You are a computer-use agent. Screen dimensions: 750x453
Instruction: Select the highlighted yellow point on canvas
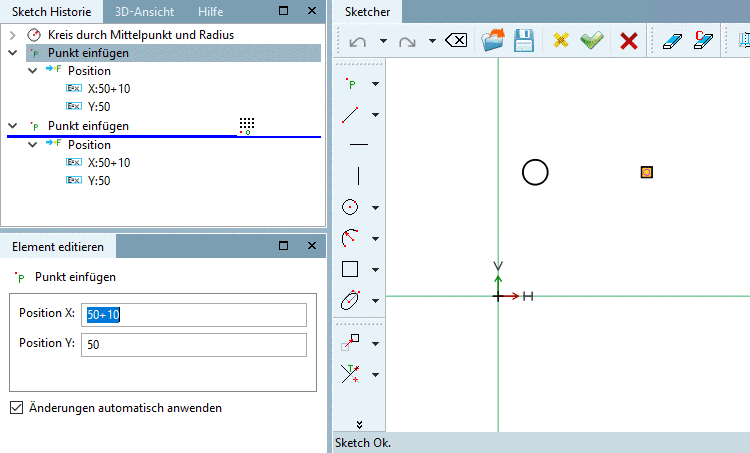point(647,172)
